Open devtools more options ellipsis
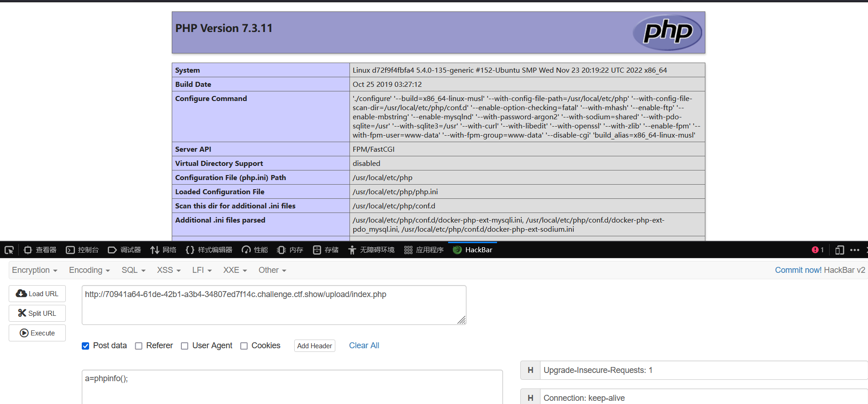Image resolution: width=868 pixels, height=404 pixels. 855,250
